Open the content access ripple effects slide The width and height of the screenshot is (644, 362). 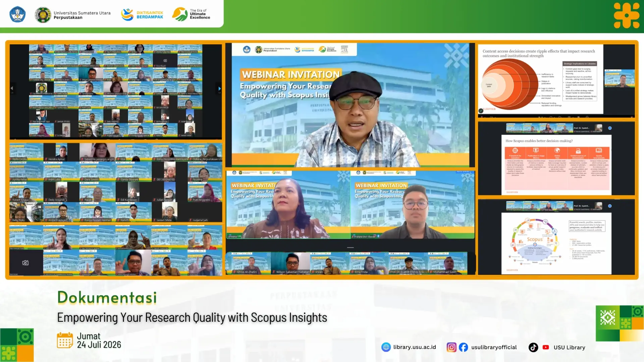click(540, 79)
